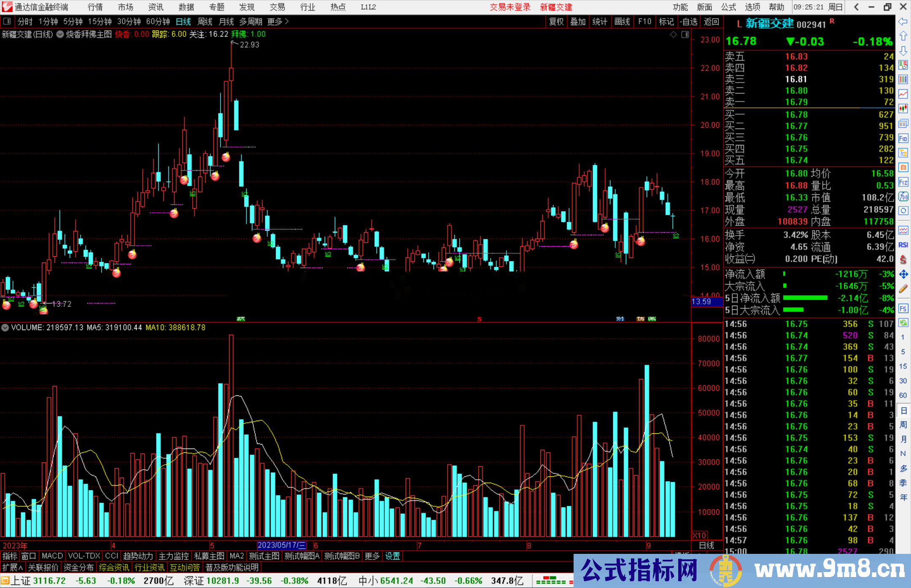Open the F10 company info sidebar icon

[903, 139]
